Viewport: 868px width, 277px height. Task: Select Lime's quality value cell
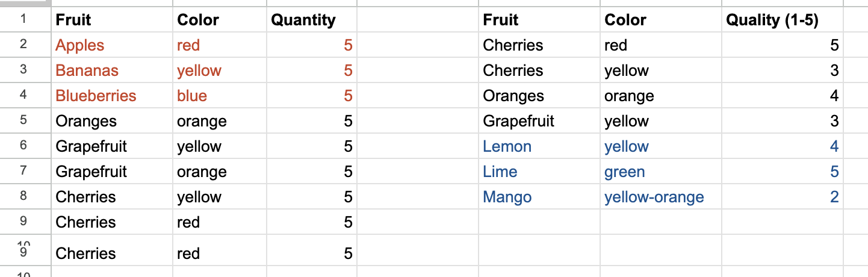coord(834,172)
